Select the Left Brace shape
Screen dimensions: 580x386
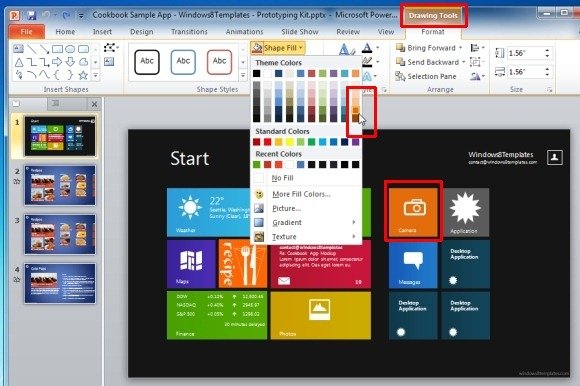point(57,75)
